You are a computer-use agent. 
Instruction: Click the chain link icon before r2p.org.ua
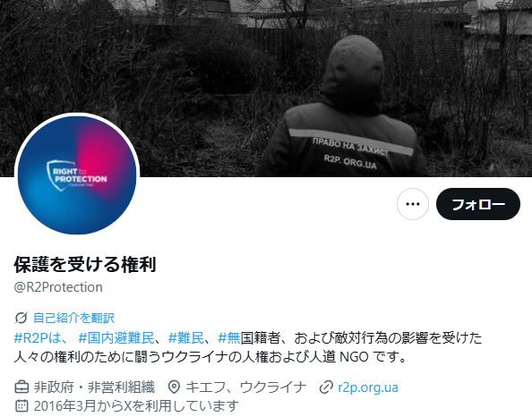pyautogui.click(x=326, y=387)
